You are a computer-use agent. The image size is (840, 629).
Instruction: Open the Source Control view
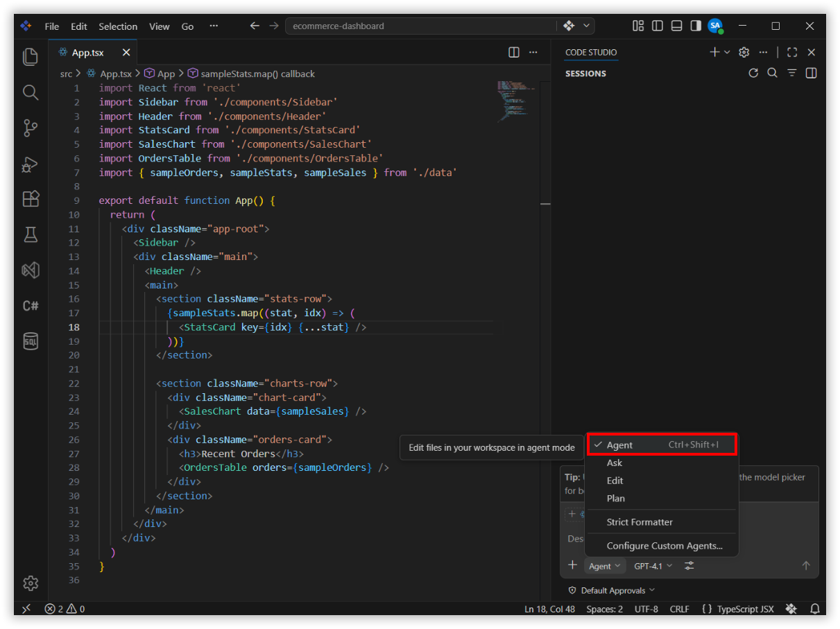tap(31, 128)
